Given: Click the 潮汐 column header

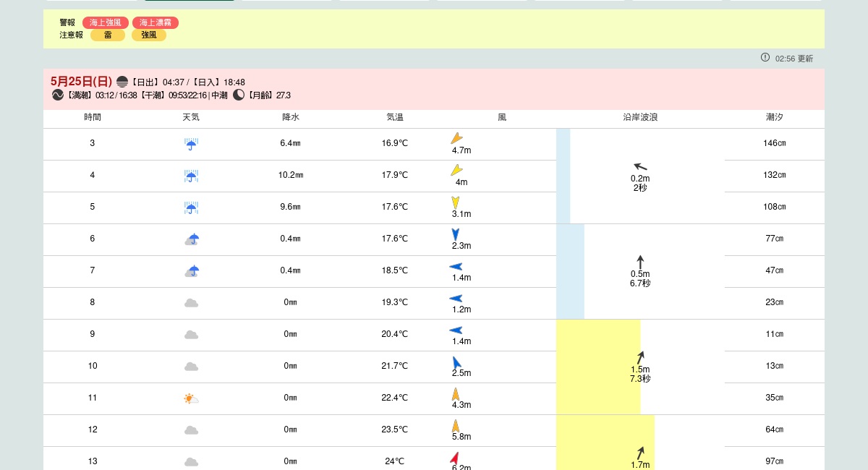Looking at the screenshot, I should point(774,117).
